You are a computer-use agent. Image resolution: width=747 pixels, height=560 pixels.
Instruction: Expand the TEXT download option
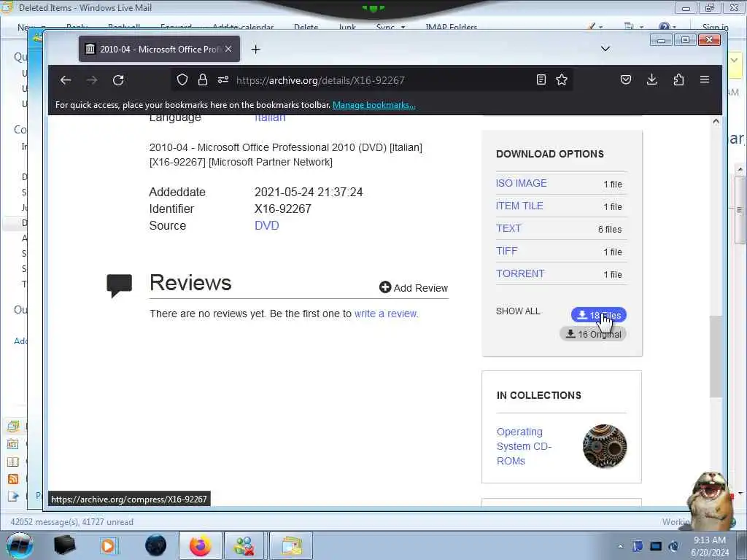pyautogui.click(x=508, y=228)
